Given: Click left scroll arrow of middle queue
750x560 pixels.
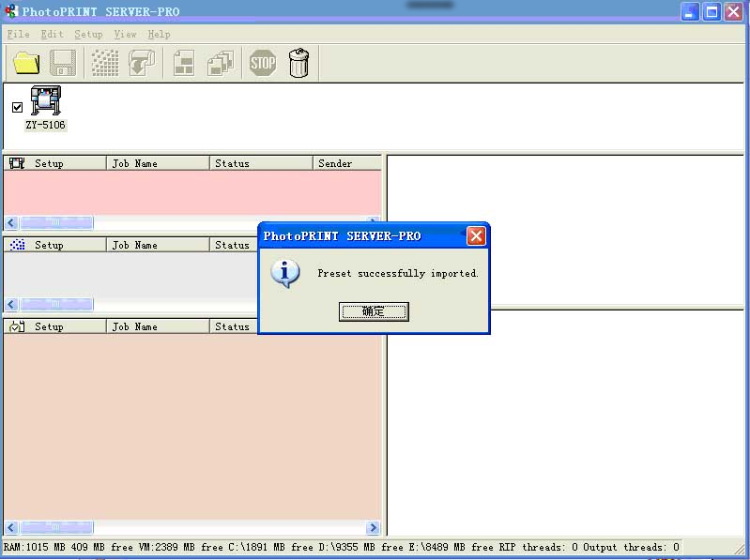Looking at the screenshot, I should click(11, 304).
